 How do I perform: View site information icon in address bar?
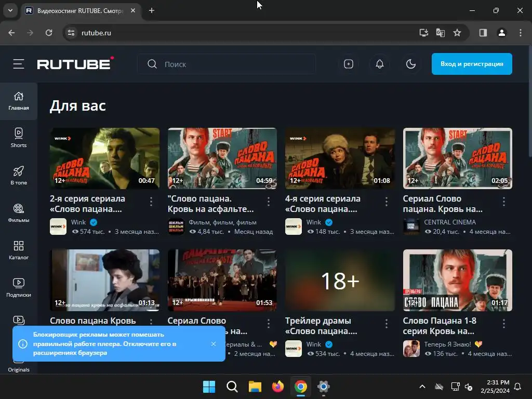click(71, 33)
